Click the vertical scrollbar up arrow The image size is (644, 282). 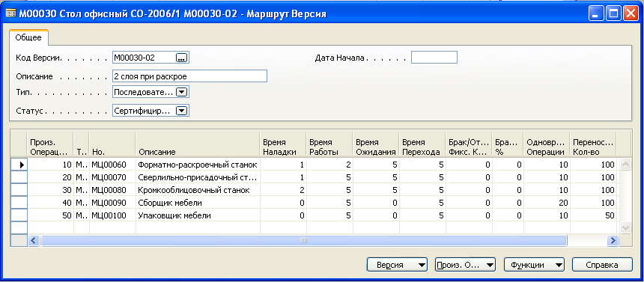coord(625,165)
